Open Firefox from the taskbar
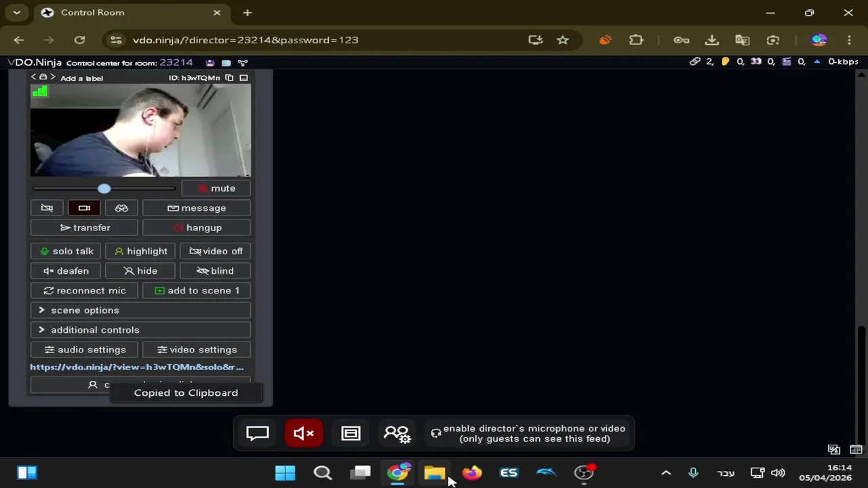The height and width of the screenshot is (488, 868). (x=472, y=472)
